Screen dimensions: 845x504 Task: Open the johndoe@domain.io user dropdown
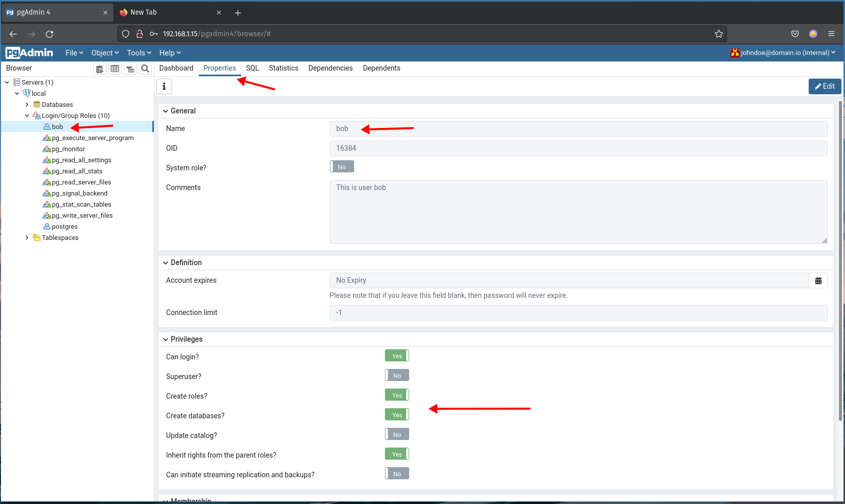[x=787, y=52]
